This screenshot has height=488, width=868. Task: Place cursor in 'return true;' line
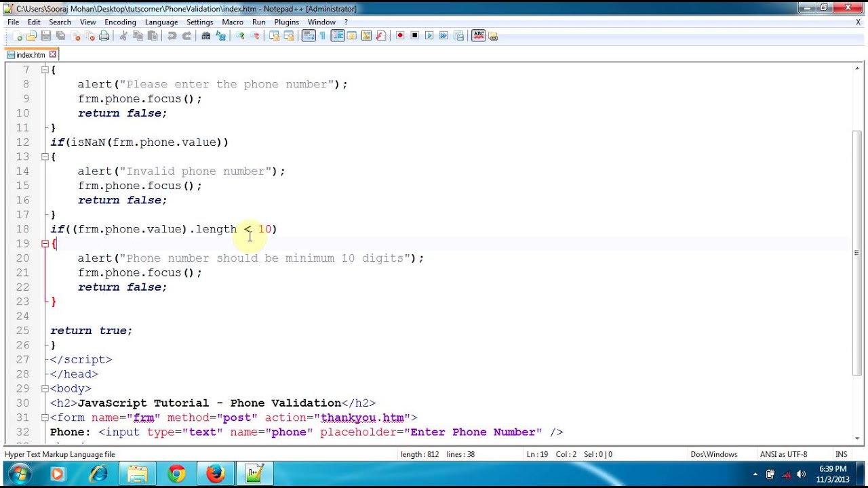click(x=91, y=331)
